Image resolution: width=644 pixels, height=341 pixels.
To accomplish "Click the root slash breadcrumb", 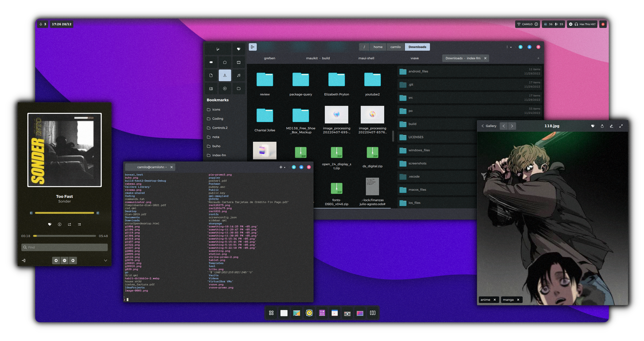I will (364, 47).
